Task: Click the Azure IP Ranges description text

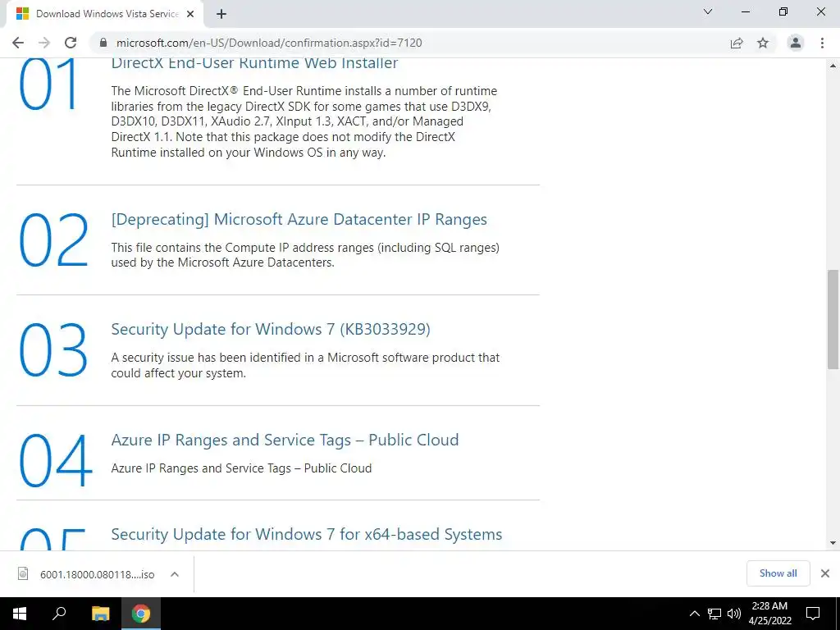Action: (x=241, y=468)
